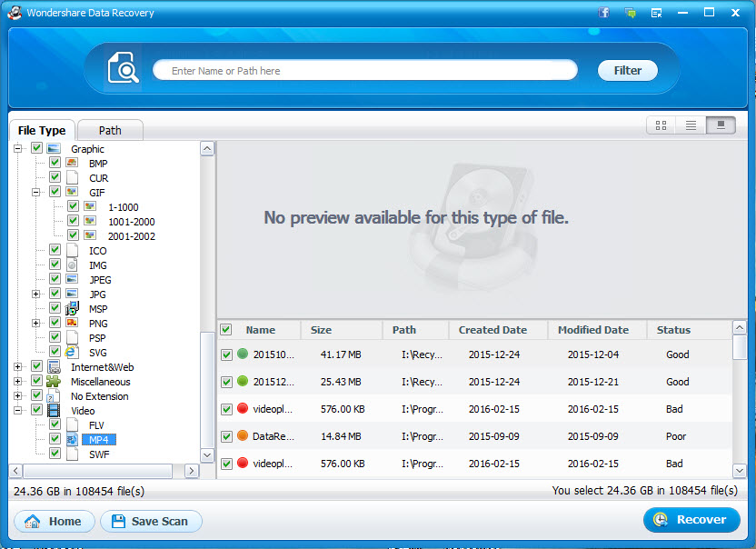Sort files by Status column
The width and height of the screenshot is (756, 549).
pos(689,330)
